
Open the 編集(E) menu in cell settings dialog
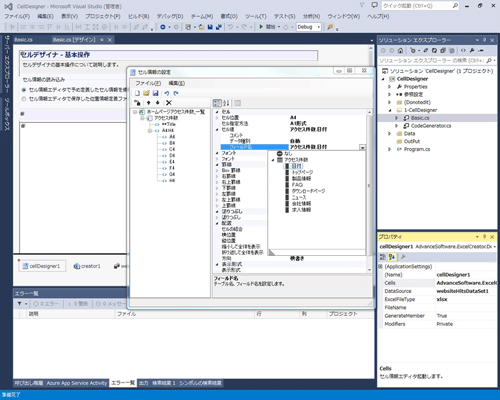coord(176,83)
